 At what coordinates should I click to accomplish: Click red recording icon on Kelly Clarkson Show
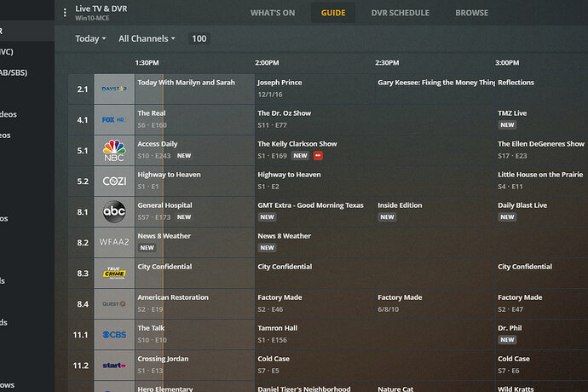point(318,156)
